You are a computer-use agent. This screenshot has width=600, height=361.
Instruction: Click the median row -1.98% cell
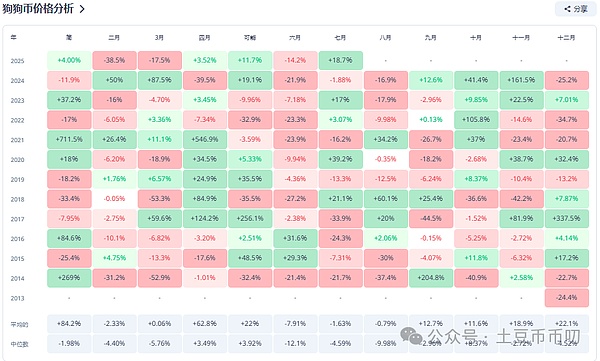tap(69, 343)
